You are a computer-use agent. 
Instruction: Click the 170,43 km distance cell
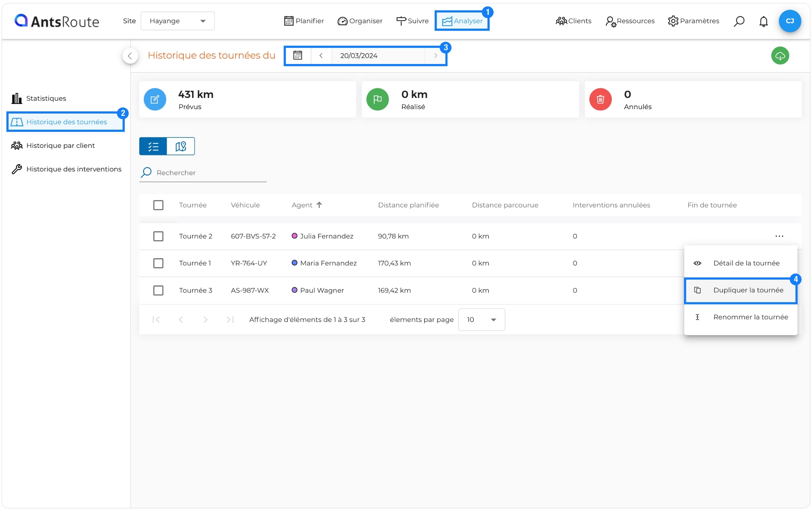click(394, 263)
